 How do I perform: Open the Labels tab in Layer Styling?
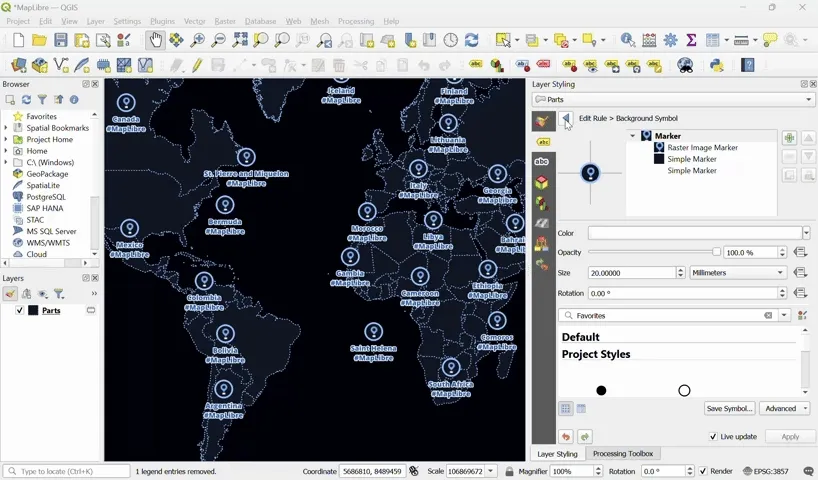pyautogui.click(x=543, y=142)
